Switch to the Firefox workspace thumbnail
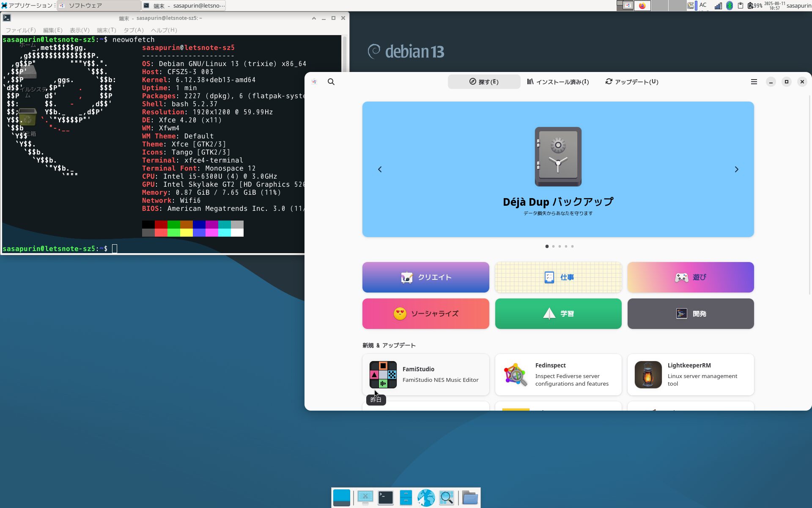 (642, 6)
